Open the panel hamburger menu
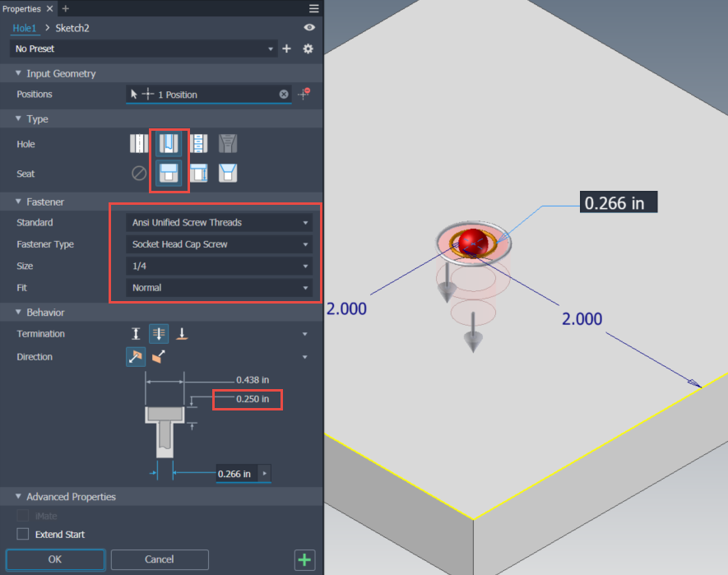This screenshot has width=728, height=575. point(313,8)
